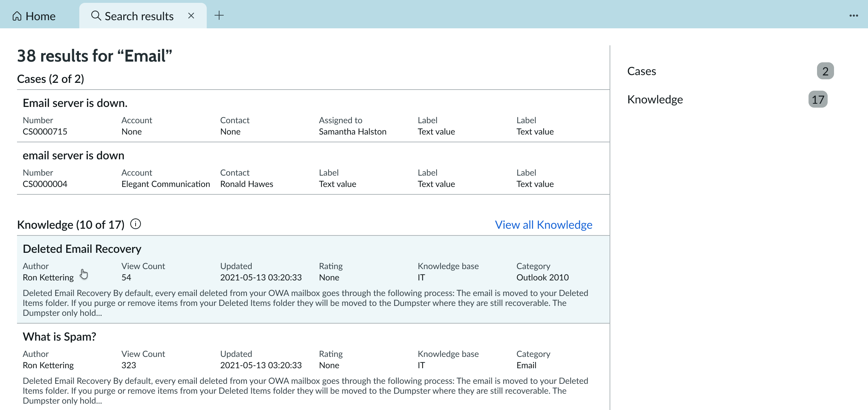868x410 pixels.
Task: Click 'Knowledge (10 of 17)' section heading
Action: pyautogui.click(x=71, y=224)
